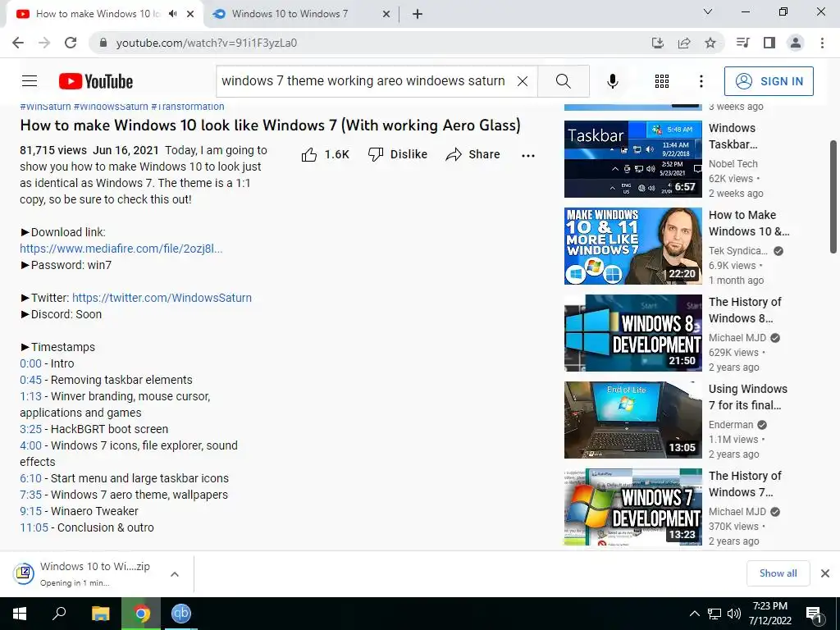Open more actions ellipsis under the video title

(527, 155)
